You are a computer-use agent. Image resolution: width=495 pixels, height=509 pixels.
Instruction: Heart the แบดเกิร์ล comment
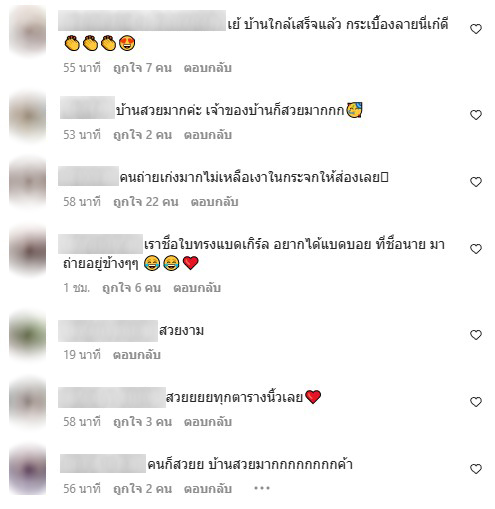pos(476,249)
